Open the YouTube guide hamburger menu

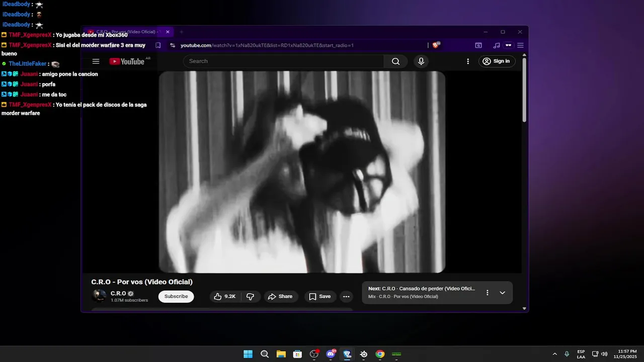[96, 61]
